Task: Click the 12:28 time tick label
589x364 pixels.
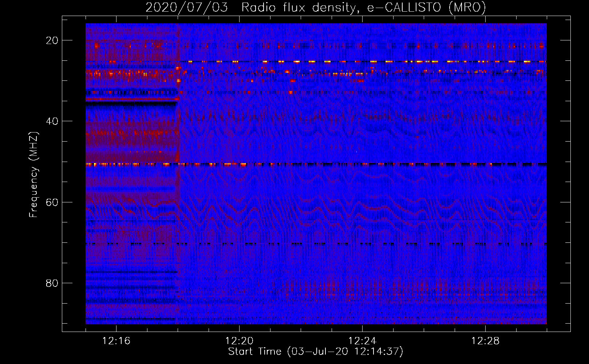Action: tap(485, 341)
